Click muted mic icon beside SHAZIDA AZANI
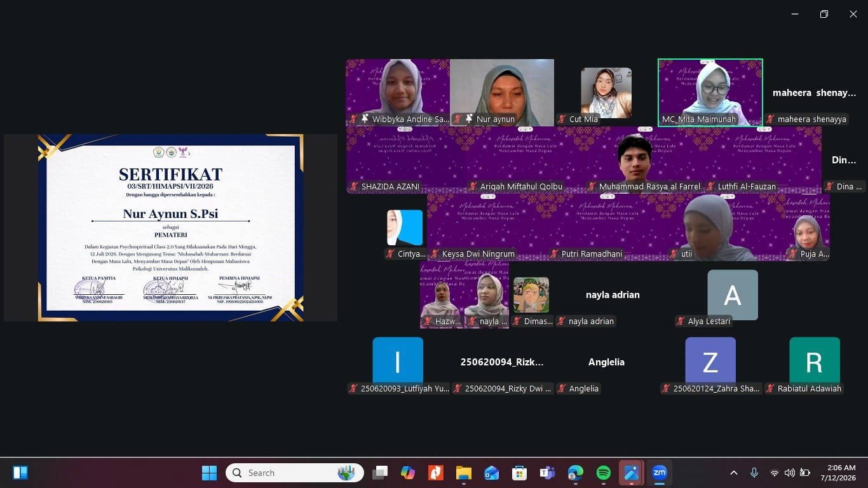Viewport: 868px width, 488px height. pyautogui.click(x=354, y=186)
